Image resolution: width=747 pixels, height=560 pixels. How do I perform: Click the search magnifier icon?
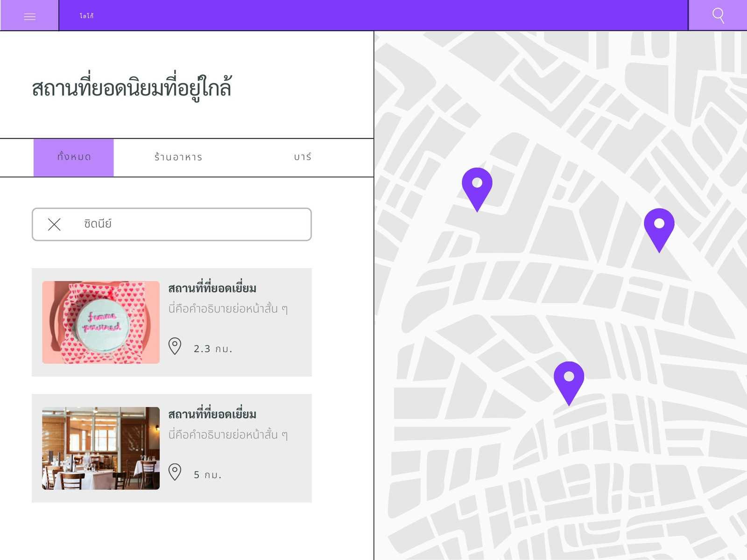(718, 15)
